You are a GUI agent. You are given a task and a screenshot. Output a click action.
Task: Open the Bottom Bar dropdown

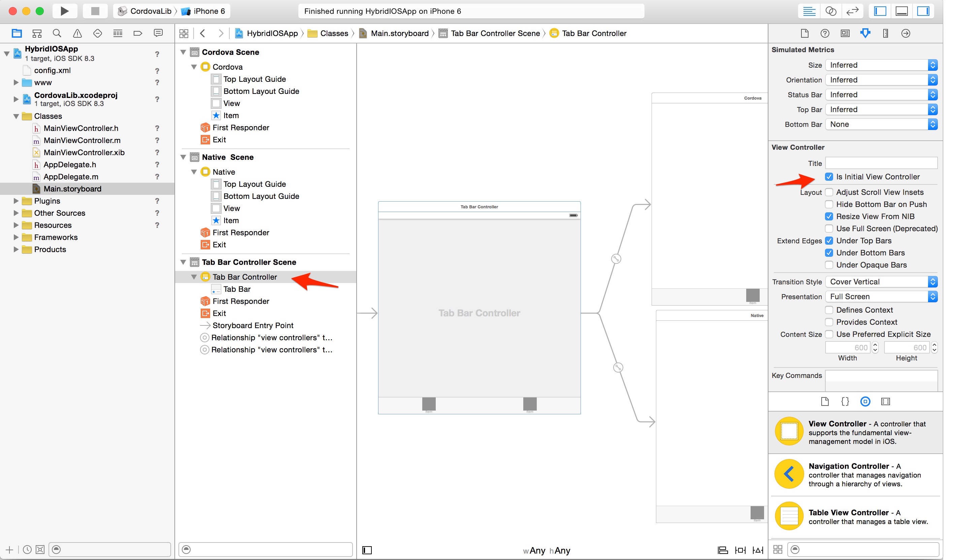tap(881, 124)
